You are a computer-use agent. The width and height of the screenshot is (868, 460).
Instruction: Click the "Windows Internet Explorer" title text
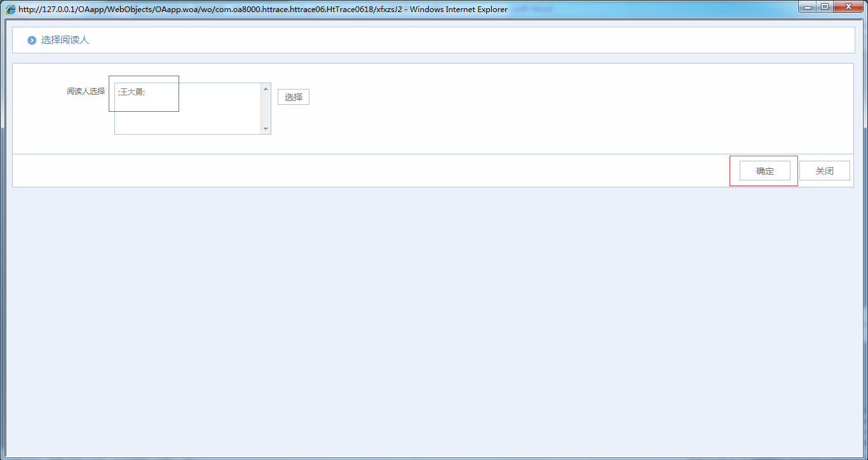pos(458,10)
